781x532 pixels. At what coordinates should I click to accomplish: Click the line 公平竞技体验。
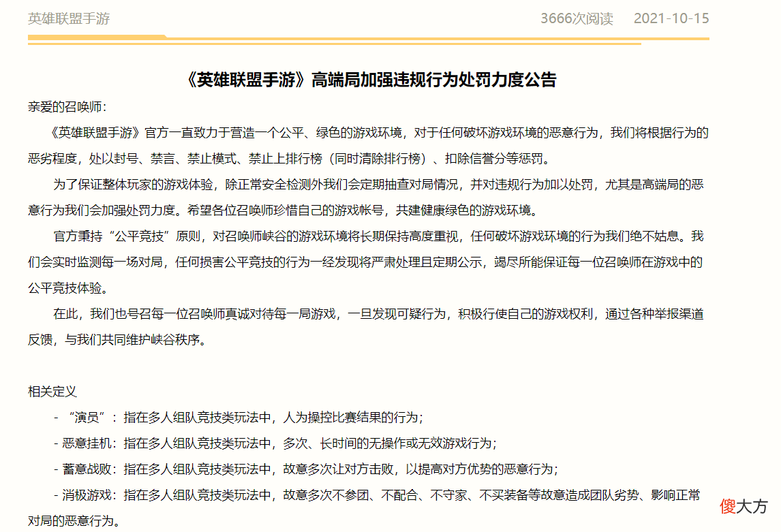pyautogui.click(x=68, y=288)
